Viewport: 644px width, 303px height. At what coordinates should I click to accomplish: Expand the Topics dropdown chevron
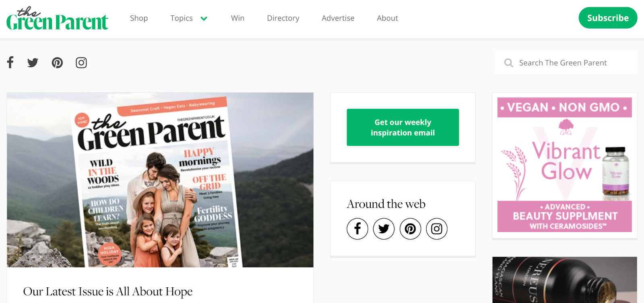tap(204, 19)
